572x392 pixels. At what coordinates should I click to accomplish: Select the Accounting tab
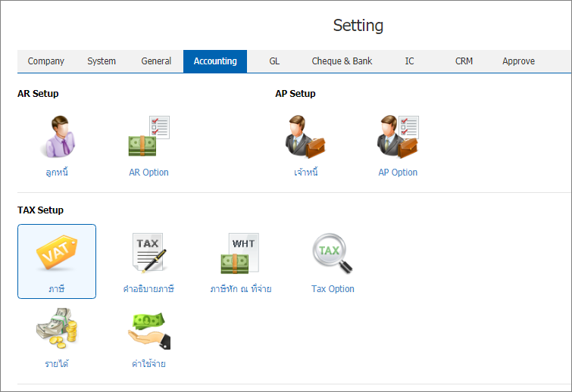point(215,61)
